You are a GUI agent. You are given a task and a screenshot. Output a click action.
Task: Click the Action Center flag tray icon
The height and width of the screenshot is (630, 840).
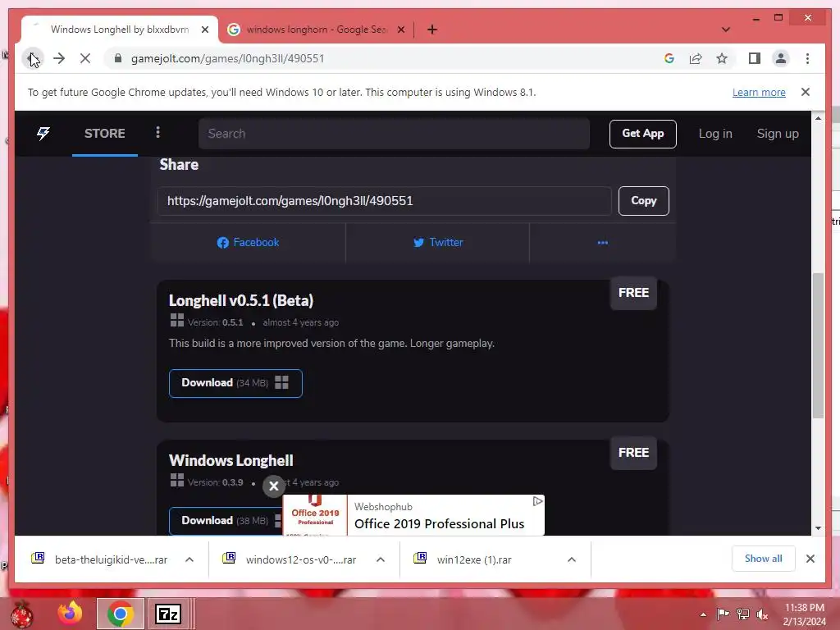[723, 614]
